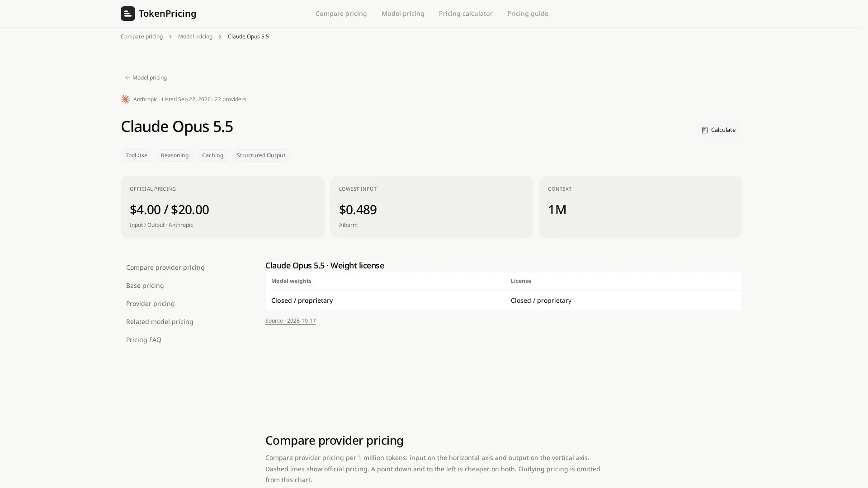Viewport: 868px width, 488px height.
Task: Click the Aiberm provider label
Action: pyautogui.click(x=348, y=225)
